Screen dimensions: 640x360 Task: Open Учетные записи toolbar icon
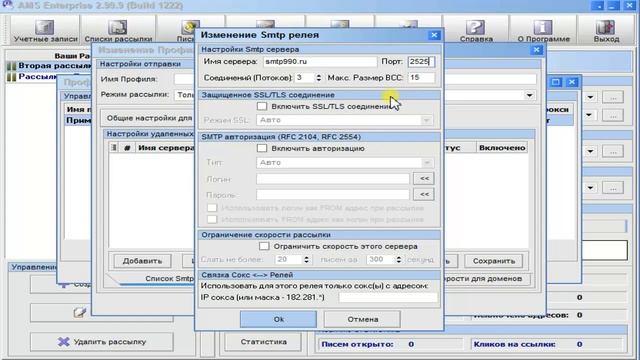coord(45,31)
